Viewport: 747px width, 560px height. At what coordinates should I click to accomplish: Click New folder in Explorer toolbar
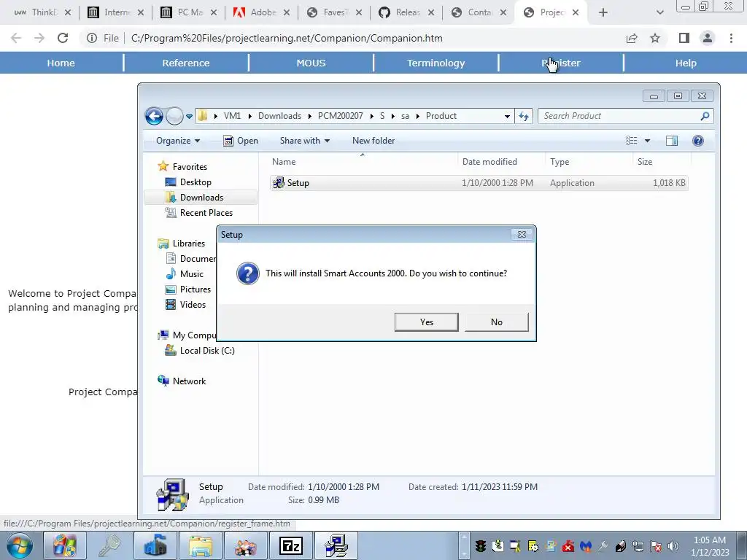[x=373, y=141]
